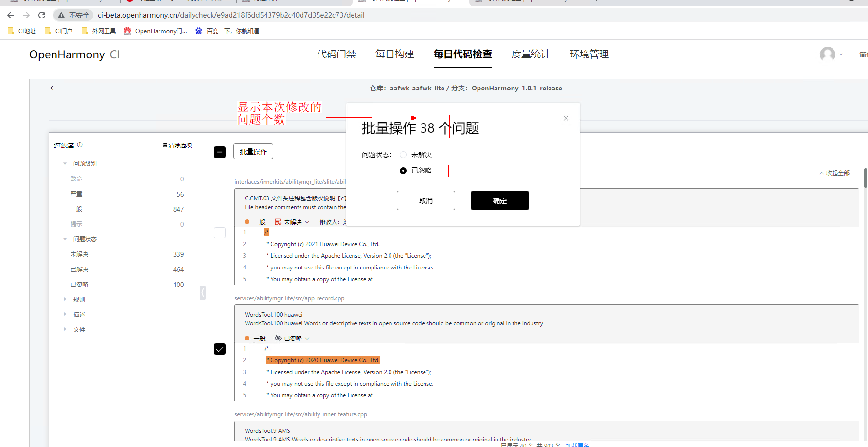The width and height of the screenshot is (868, 447).
Task: Switch to the 度量统计 tab
Action: point(531,54)
